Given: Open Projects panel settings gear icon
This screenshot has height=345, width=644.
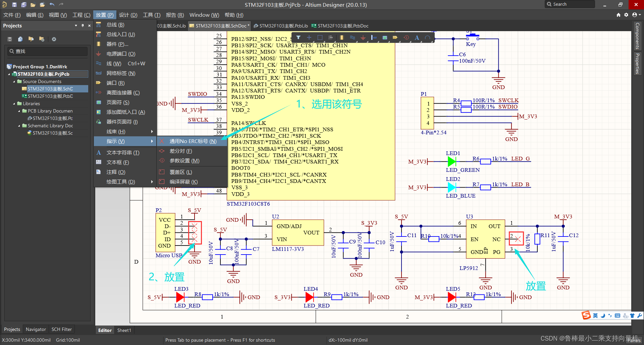Looking at the screenshot, I should [x=54, y=39].
